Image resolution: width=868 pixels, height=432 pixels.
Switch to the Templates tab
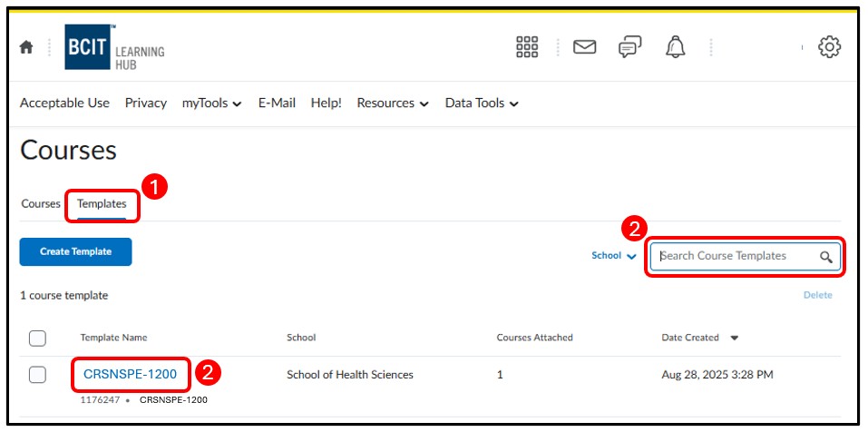pyautogui.click(x=102, y=204)
